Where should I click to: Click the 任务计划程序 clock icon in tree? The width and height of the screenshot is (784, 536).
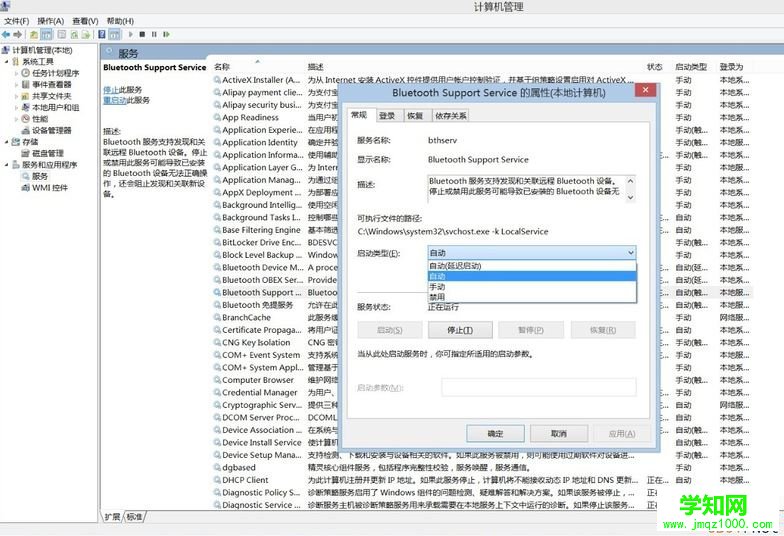coord(26,73)
